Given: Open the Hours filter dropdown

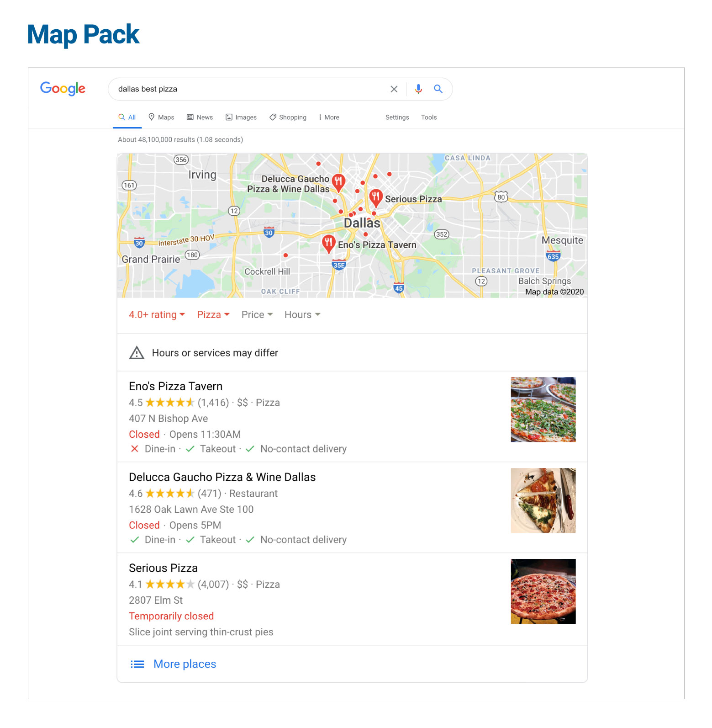Looking at the screenshot, I should point(302,314).
